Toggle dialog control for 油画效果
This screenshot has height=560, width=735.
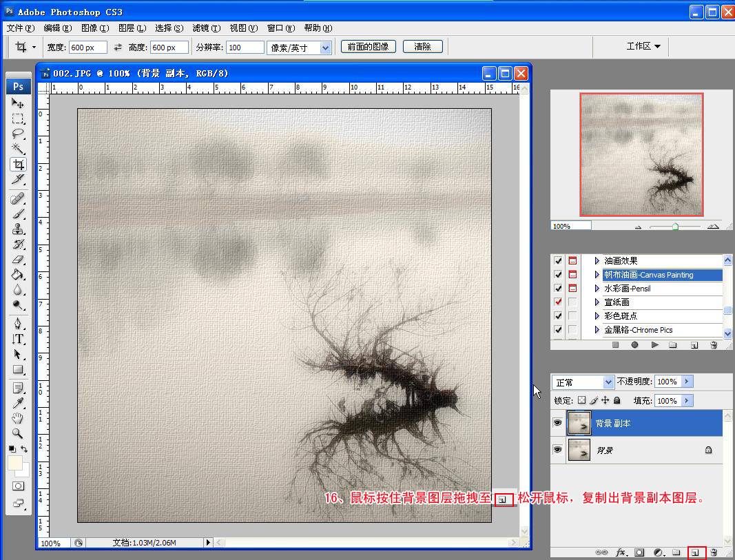572,260
